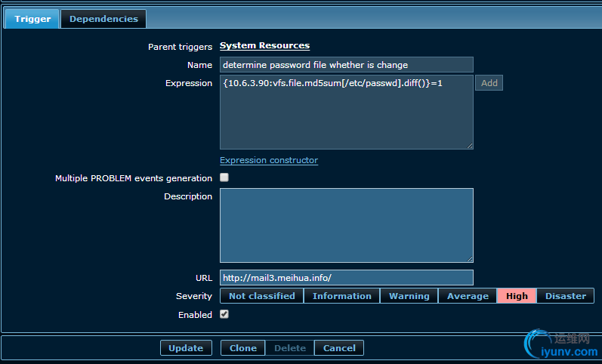This screenshot has width=602, height=364.
Task: Select the High severity option
Action: coord(517,296)
